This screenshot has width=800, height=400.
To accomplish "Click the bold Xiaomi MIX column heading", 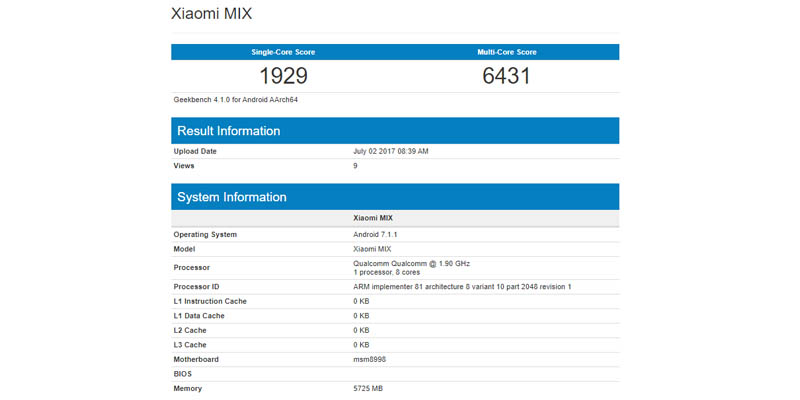I will 373,218.
